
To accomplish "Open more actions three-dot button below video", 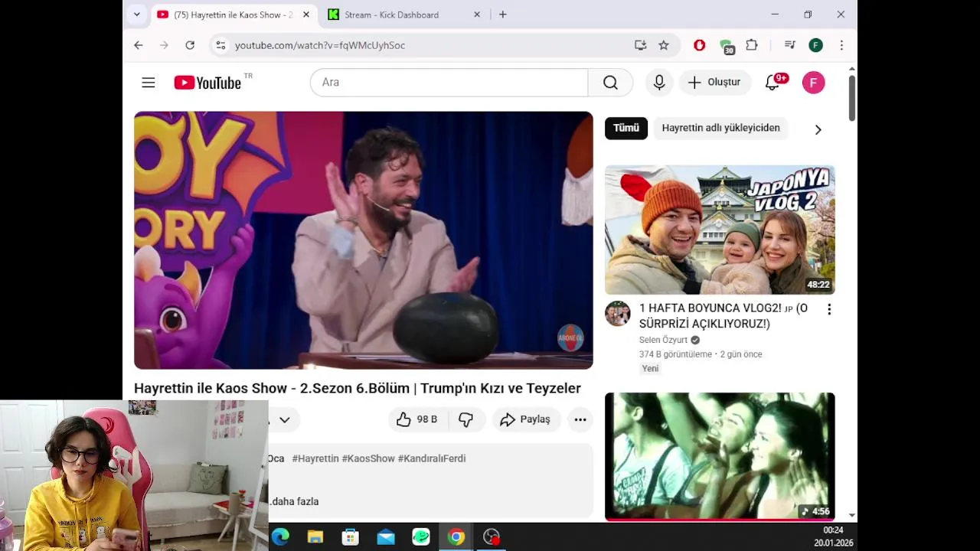I will pyautogui.click(x=580, y=419).
